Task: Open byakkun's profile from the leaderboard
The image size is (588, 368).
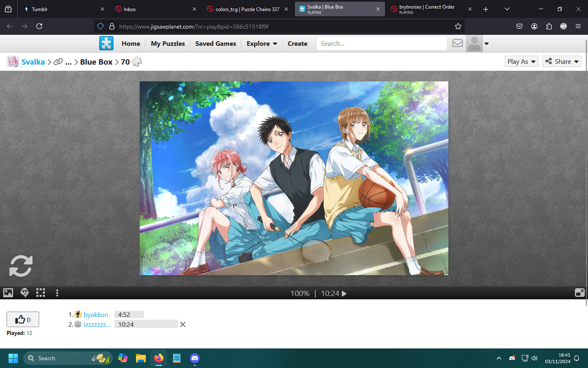Action: point(96,314)
